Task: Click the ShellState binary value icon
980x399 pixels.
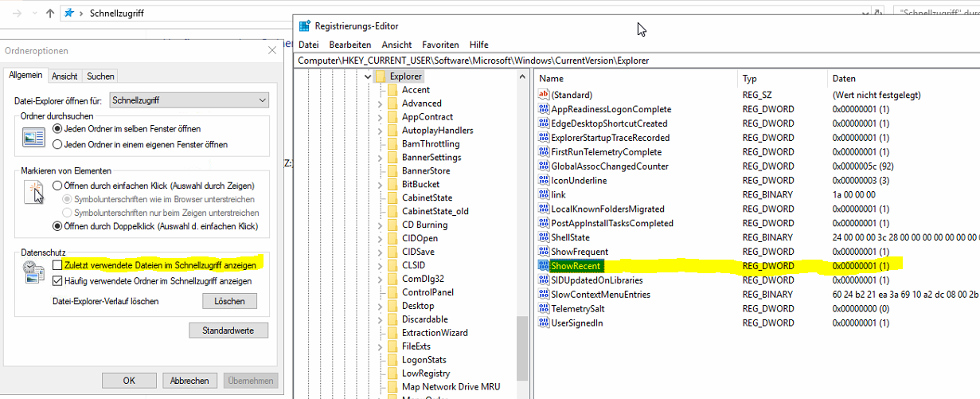Action: pyautogui.click(x=544, y=237)
